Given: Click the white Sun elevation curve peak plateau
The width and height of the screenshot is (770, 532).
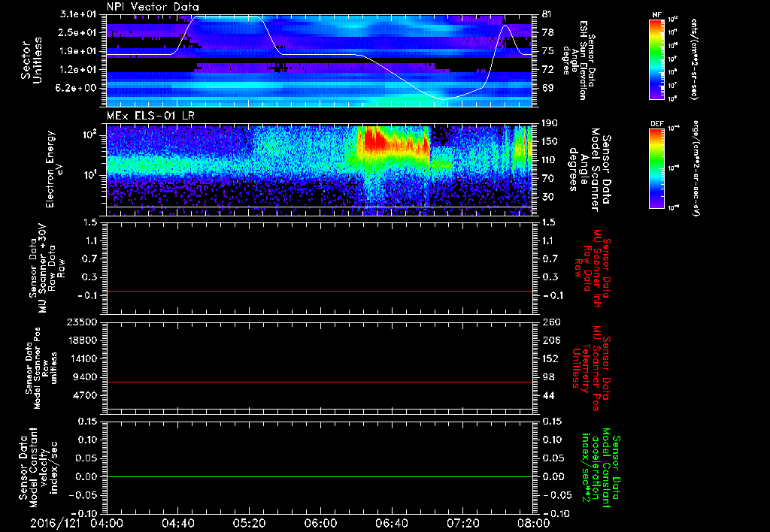Looking at the screenshot, I should click(x=227, y=17).
